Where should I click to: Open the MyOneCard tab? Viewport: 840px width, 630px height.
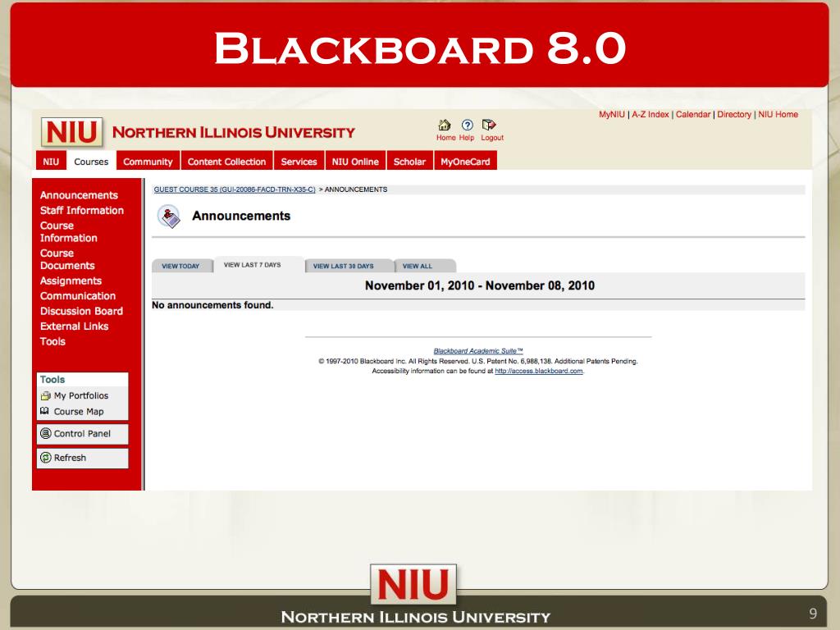pos(465,162)
